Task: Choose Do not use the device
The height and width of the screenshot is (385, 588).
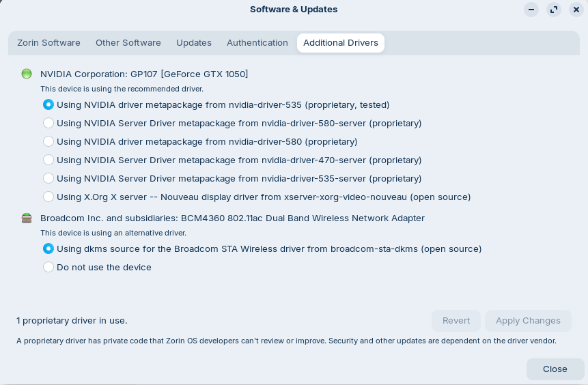Action: tap(48, 267)
